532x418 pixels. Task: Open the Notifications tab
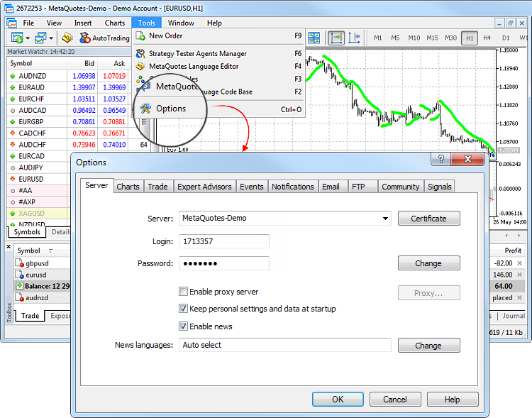(x=293, y=187)
